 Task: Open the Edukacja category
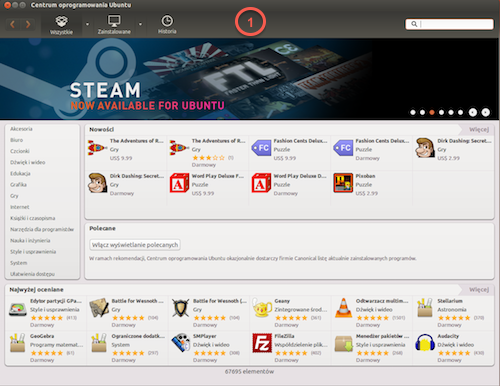[20, 173]
